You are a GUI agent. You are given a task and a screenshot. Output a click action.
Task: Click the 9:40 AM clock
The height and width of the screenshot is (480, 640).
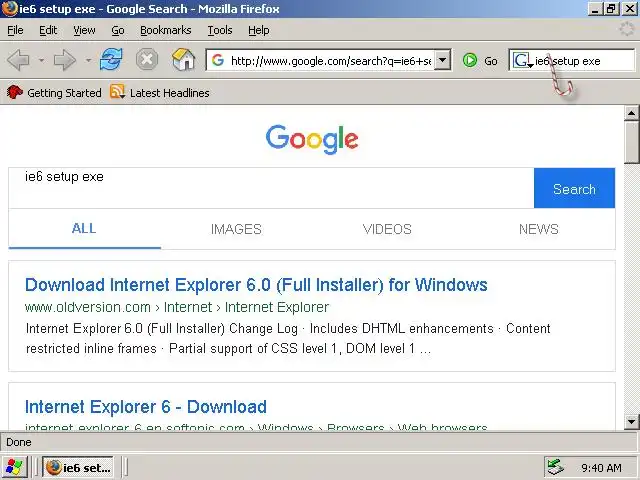[x=601, y=468]
